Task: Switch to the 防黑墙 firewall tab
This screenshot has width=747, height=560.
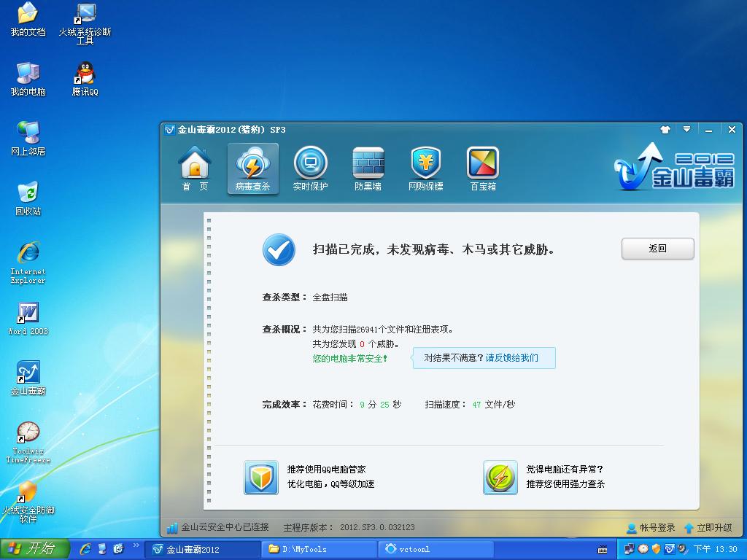Action: pyautogui.click(x=368, y=169)
